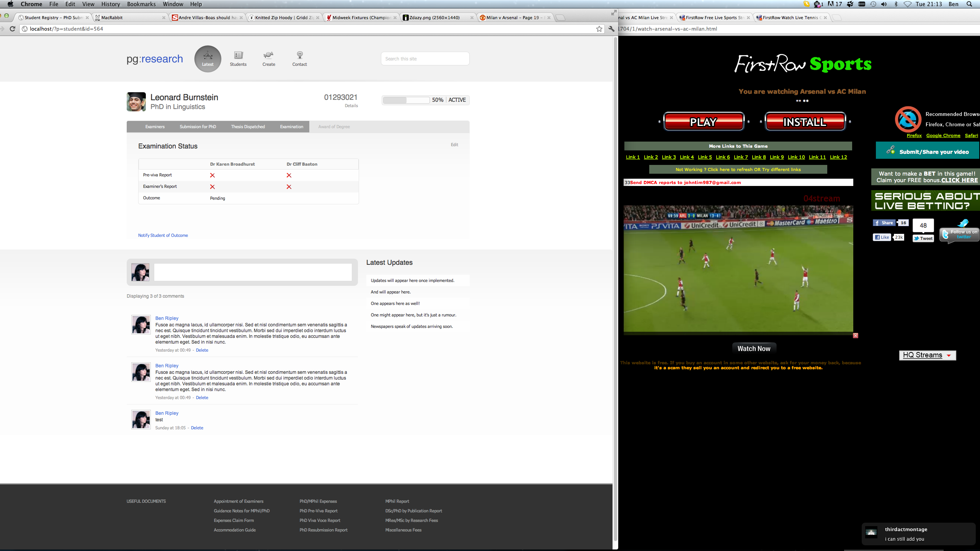Open PhD Viva Voce Report document
Screen dimensions: 980x551
pos(320,520)
